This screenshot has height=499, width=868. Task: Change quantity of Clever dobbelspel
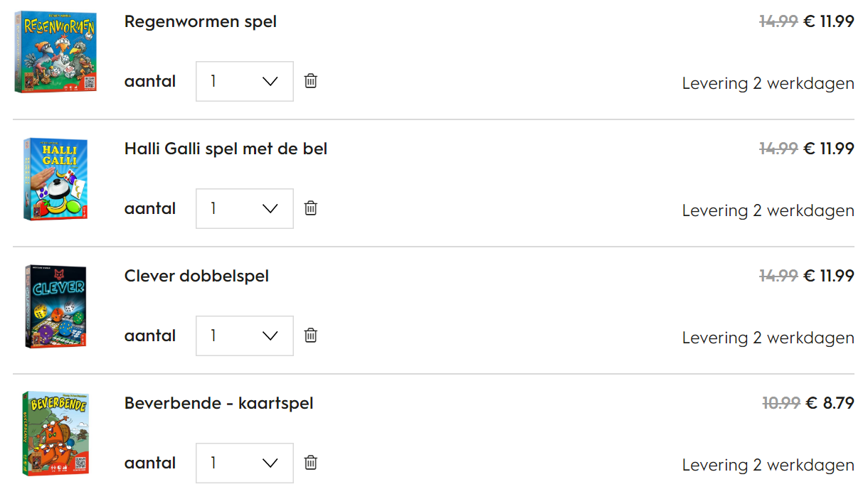[245, 336]
